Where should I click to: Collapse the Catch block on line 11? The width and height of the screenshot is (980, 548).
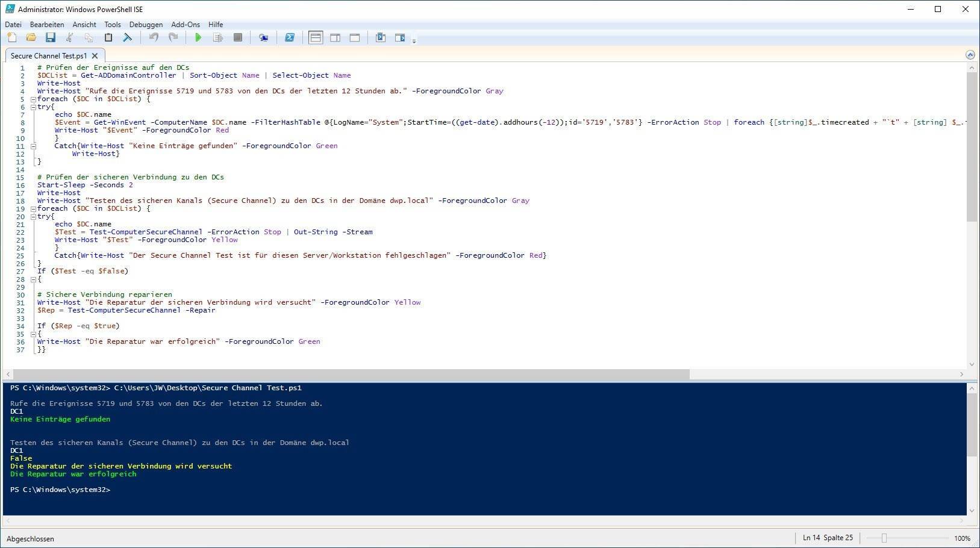pyautogui.click(x=33, y=146)
